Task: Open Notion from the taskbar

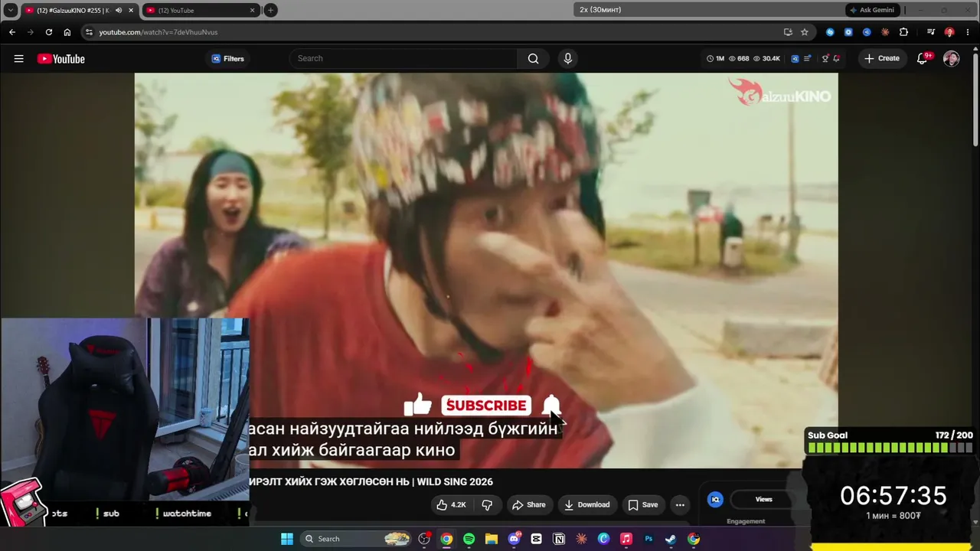Action: coord(559,539)
